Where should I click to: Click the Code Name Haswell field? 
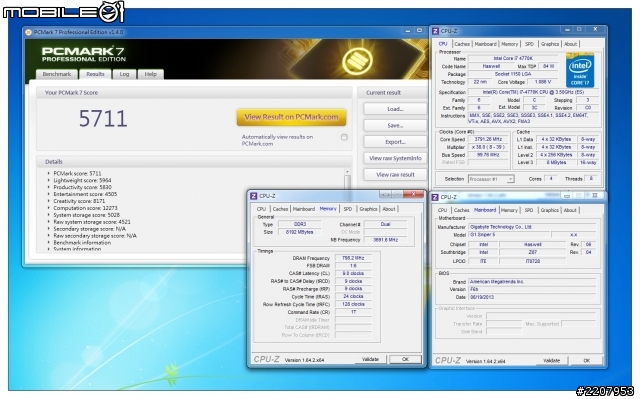click(491, 66)
